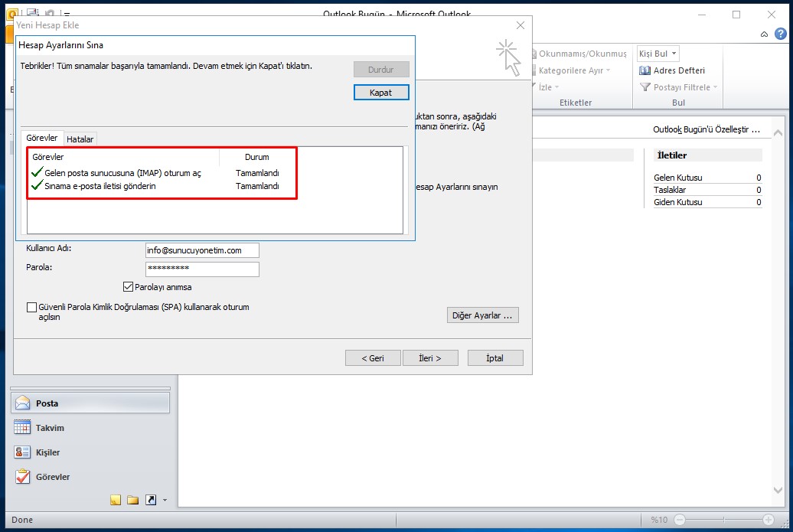Click the İletiler section heading
This screenshot has height=532, width=793.
pyautogui.click(x=671, y=155)
